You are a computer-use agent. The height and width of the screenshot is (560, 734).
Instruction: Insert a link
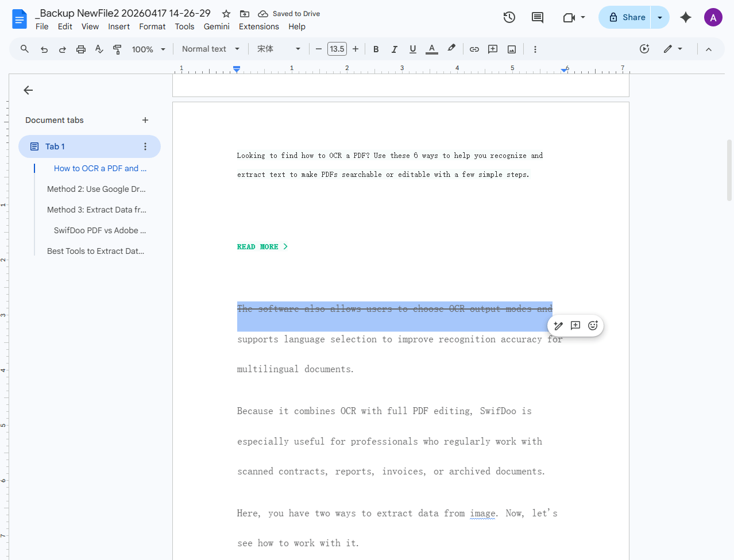click(474, 49)
